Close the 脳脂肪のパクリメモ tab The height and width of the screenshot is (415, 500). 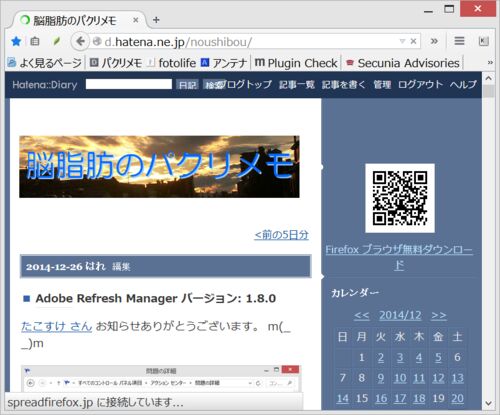point(136,20)
